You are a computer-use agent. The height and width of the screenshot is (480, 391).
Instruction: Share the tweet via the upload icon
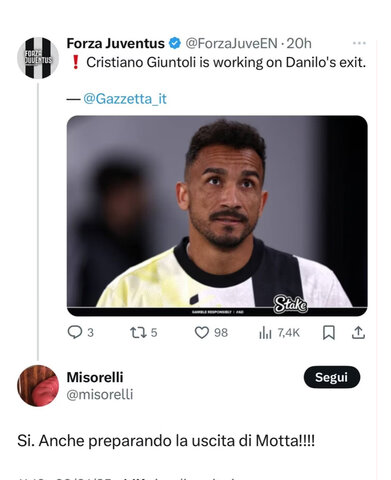coord(358,332)
